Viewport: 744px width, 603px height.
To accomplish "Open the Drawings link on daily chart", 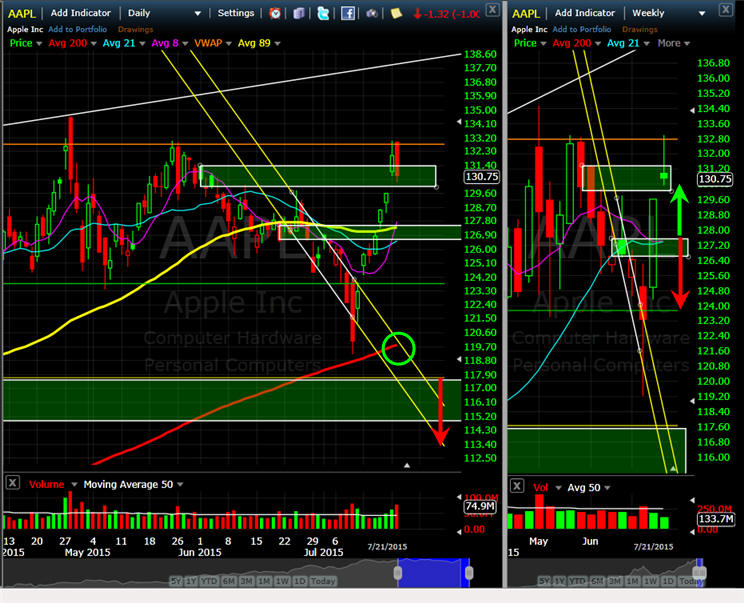I will pyautogui.click(x=135, y=29).
